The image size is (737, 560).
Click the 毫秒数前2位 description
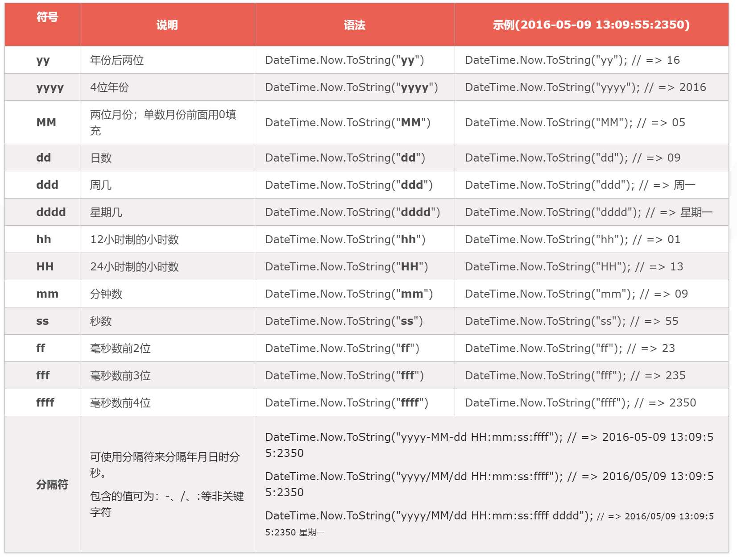[120, 348]
